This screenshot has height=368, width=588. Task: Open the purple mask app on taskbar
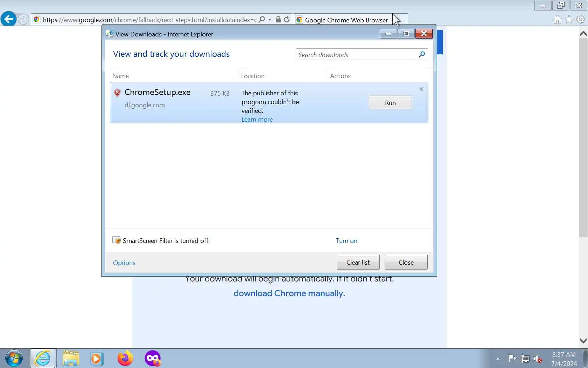153,358
